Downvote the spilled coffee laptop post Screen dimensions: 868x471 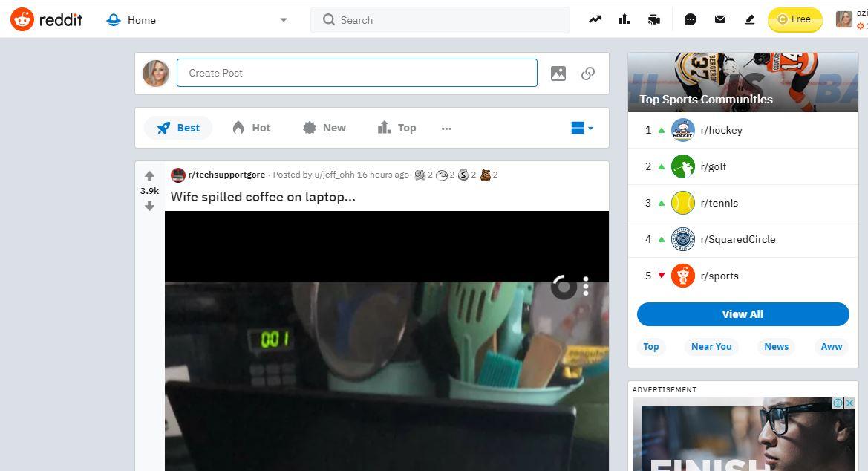tap(149, 207)
